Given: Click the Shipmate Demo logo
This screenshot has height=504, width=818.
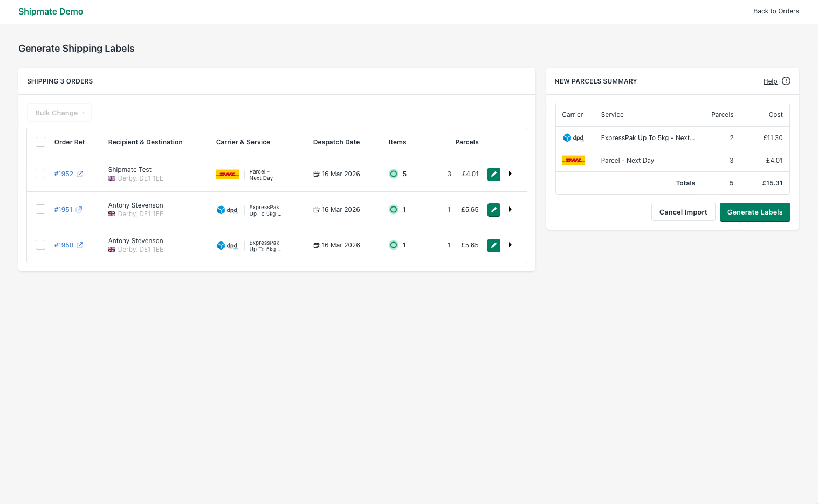Looking at the screenshot, I should 51,11.
